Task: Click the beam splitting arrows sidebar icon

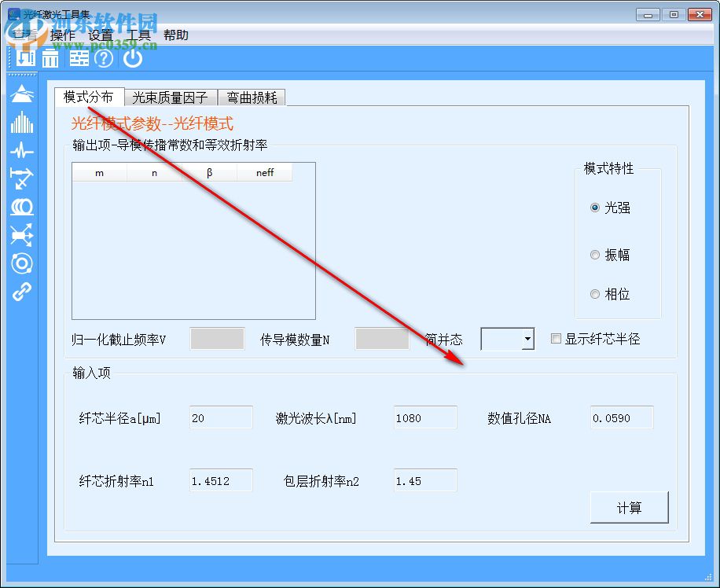Action: (x=21, y=236)
